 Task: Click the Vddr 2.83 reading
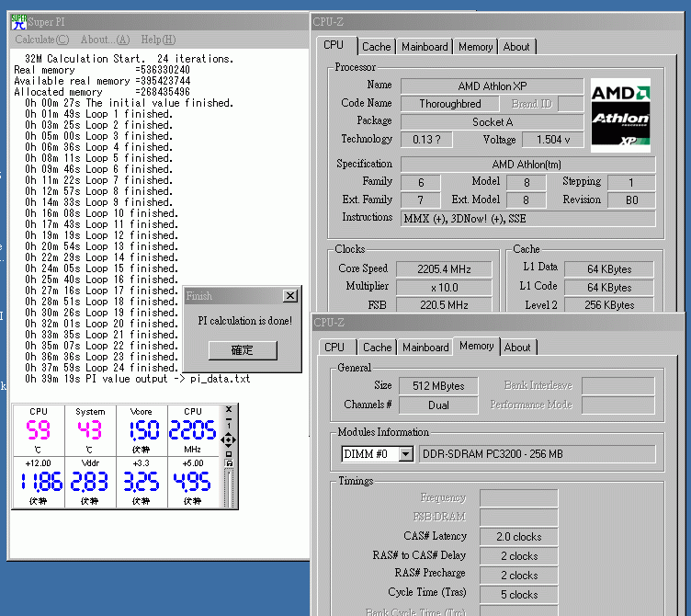[90, 482]
